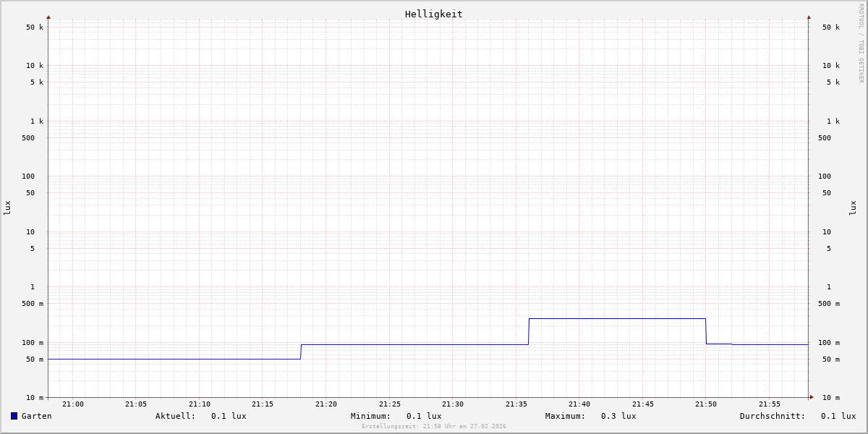The image size is (868, 434).
Task: Click the "21:20" time axis label
Action: pos(326,404)
